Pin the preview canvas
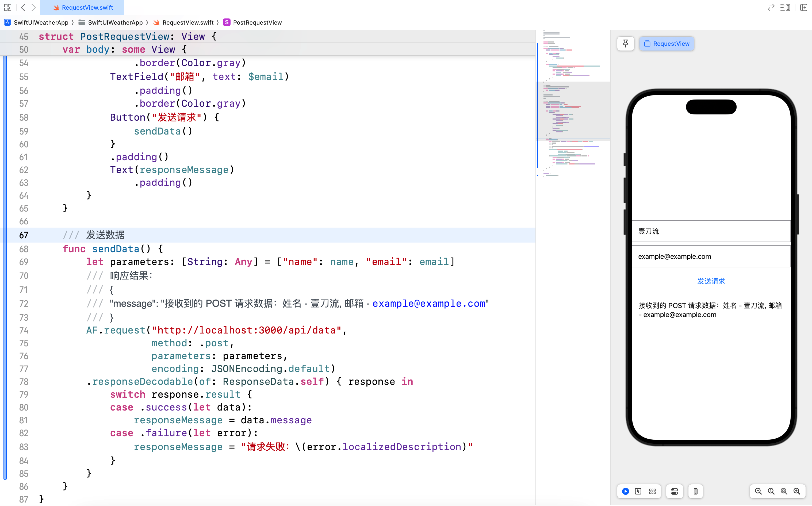The image size is (812, 506). tap(626, 44)
